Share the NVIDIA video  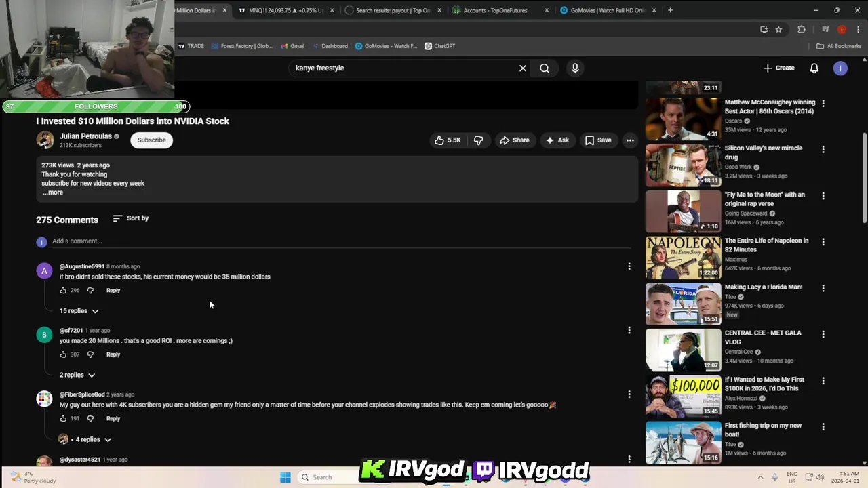coord(514,140)
